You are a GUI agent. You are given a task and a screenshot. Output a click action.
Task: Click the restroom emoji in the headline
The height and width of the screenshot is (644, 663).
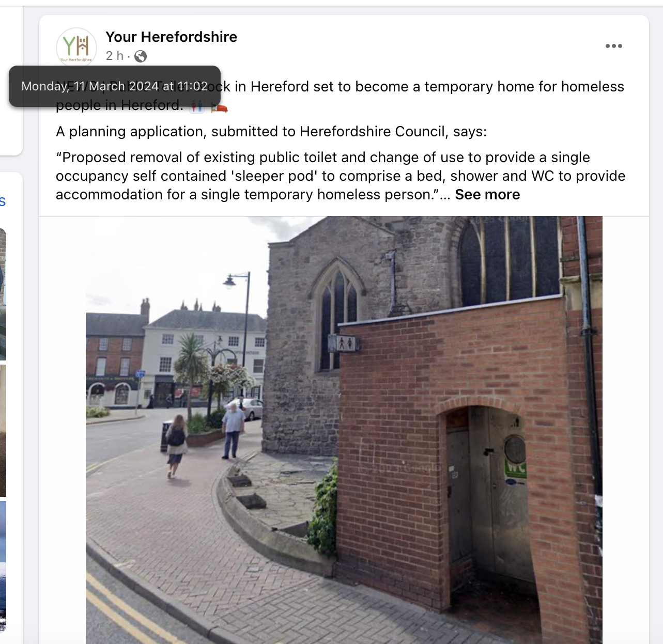click(x=197, y=106)
